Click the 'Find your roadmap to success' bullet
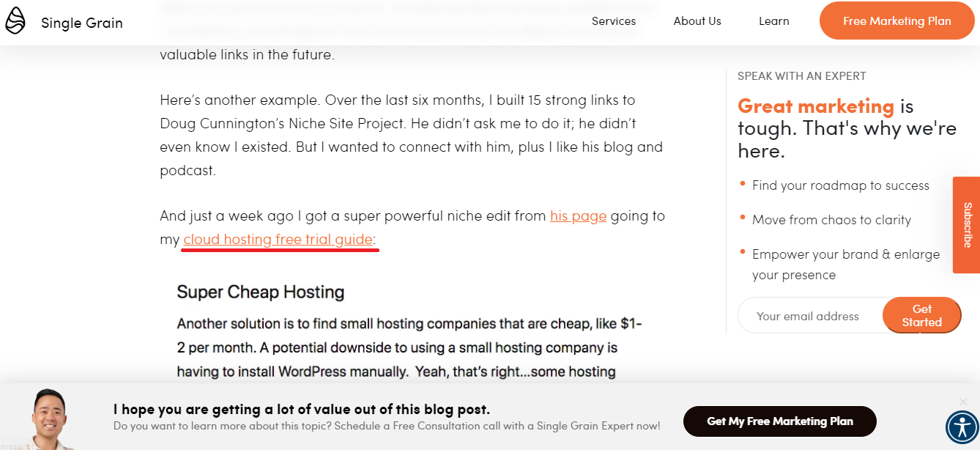Screen dimensions: 980x450 pos(840,185)
